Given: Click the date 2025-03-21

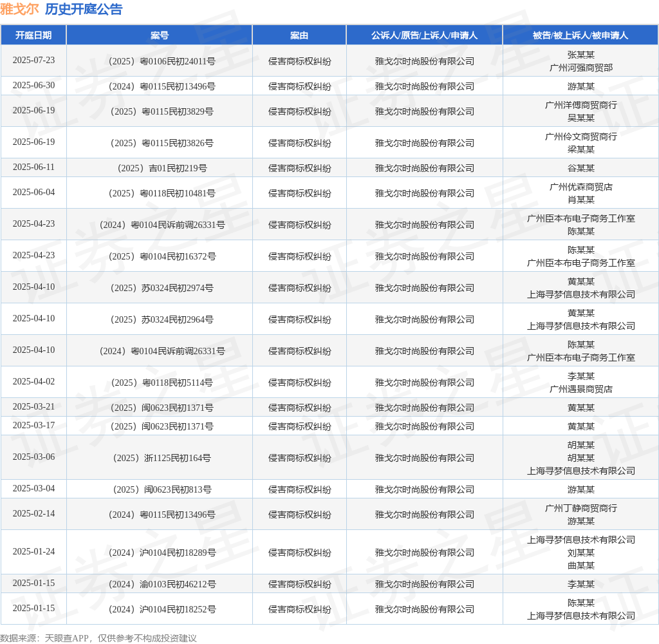Looking at the screenshot, I should point(33,407).
